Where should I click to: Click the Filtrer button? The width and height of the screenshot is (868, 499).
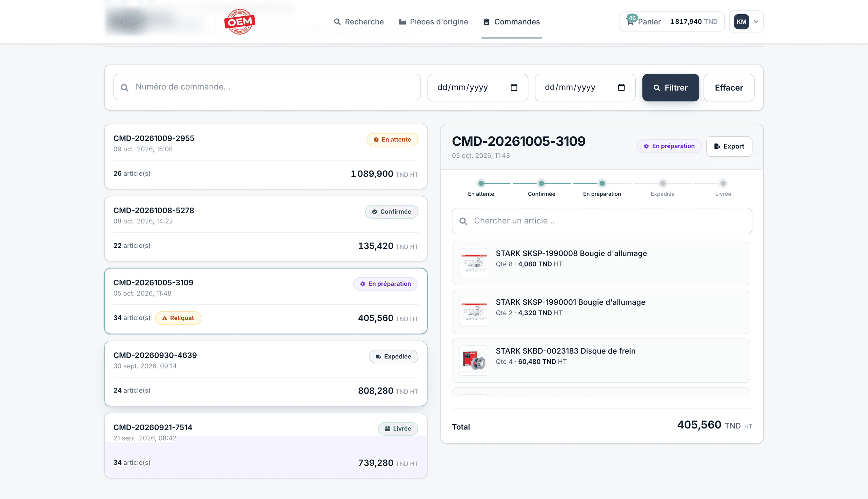[x=670, y=87]
